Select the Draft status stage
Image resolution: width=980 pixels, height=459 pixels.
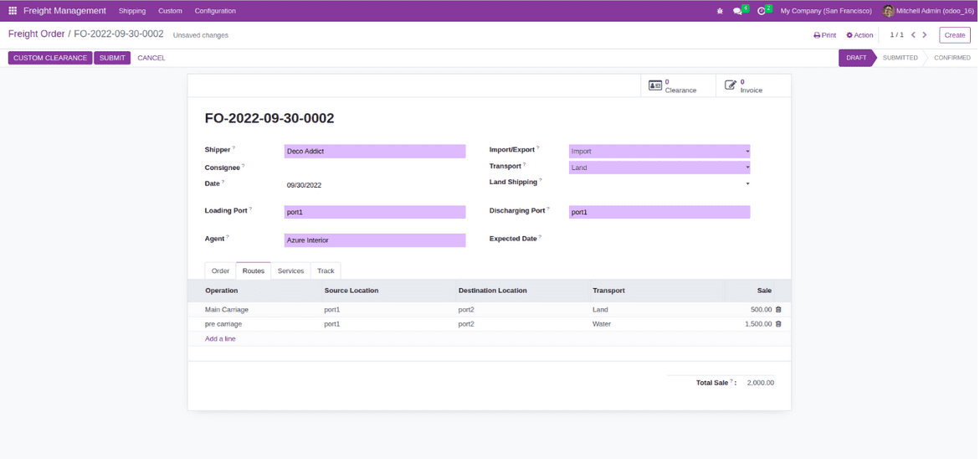pyautogui.click(x=856, y=58)
